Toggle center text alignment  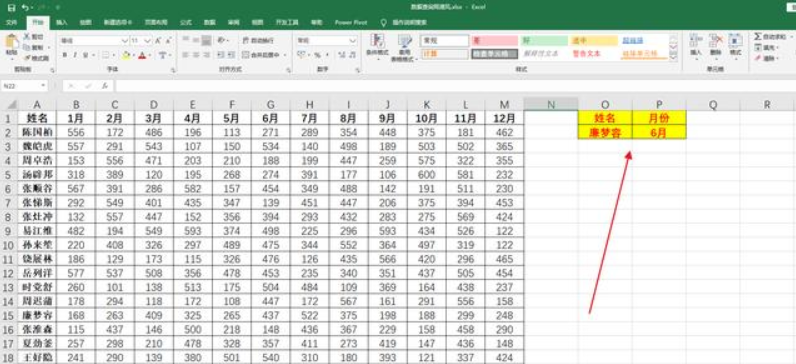[196, 55]
